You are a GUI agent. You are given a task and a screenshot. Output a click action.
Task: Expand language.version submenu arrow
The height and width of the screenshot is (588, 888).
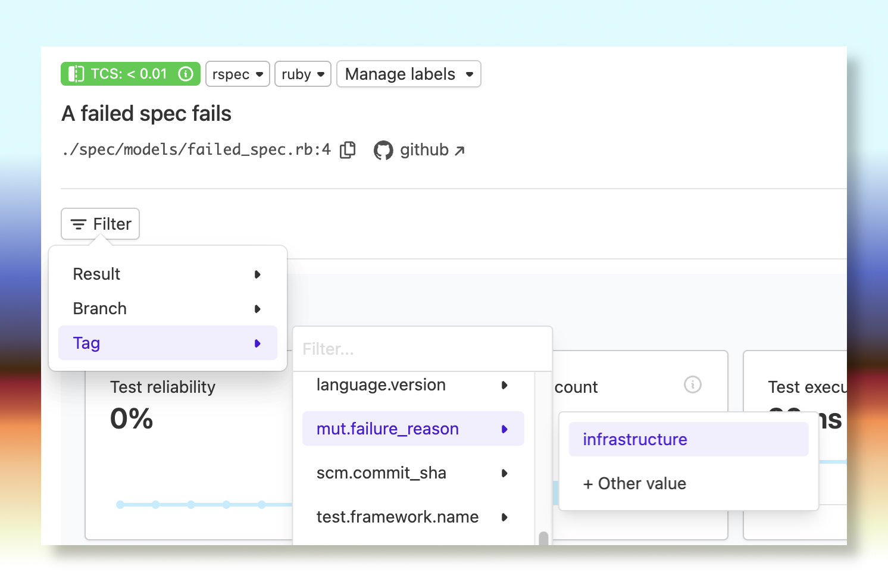point(505,385)
